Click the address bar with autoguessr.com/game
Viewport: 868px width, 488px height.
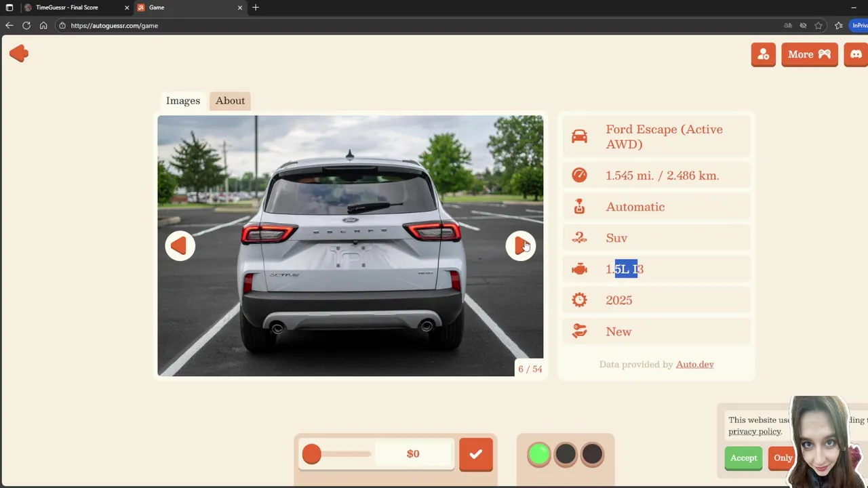420,26
